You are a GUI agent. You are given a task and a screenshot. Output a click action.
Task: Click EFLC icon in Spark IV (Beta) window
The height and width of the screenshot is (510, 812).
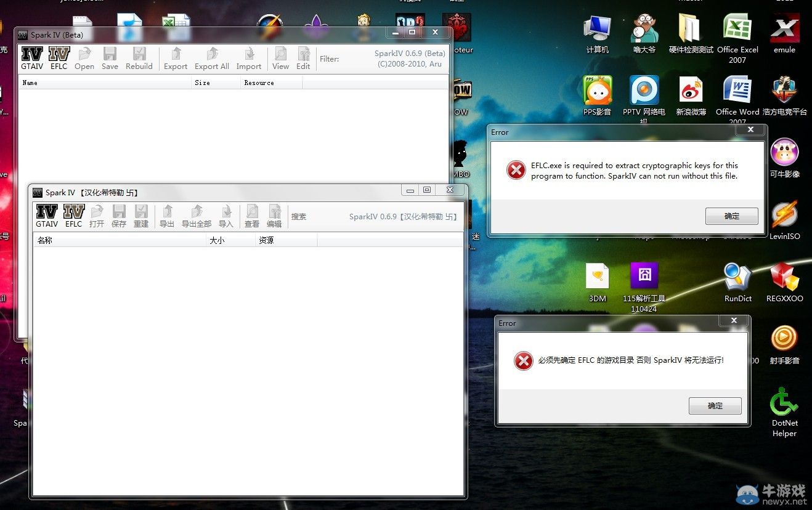coord(59,59)
